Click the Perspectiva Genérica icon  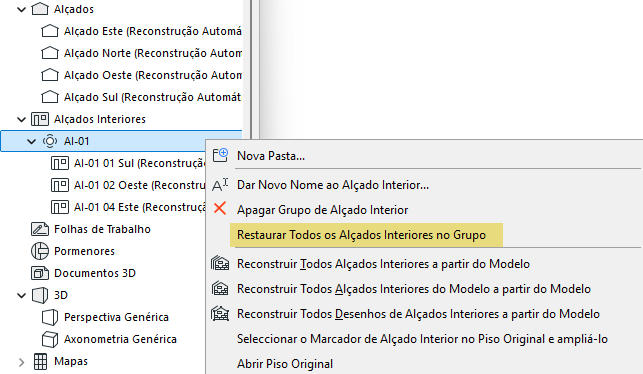[x=50, y=317]
